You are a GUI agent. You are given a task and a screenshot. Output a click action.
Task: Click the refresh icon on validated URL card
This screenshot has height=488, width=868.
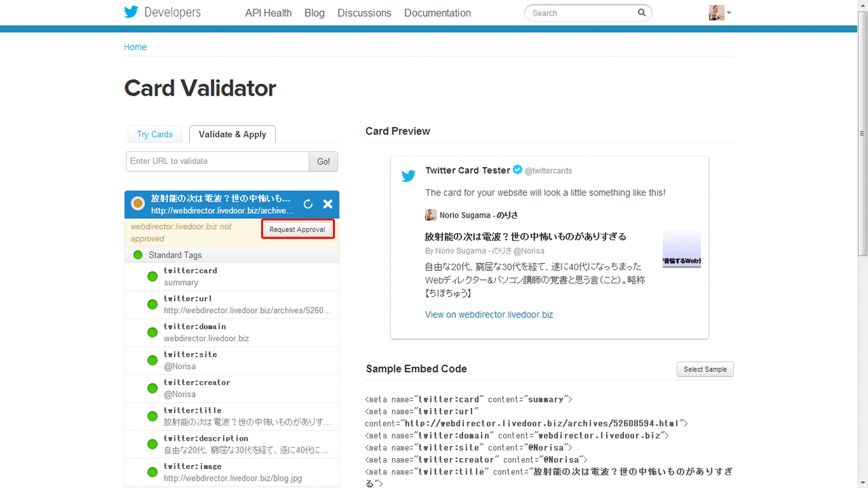pos(308,204)
